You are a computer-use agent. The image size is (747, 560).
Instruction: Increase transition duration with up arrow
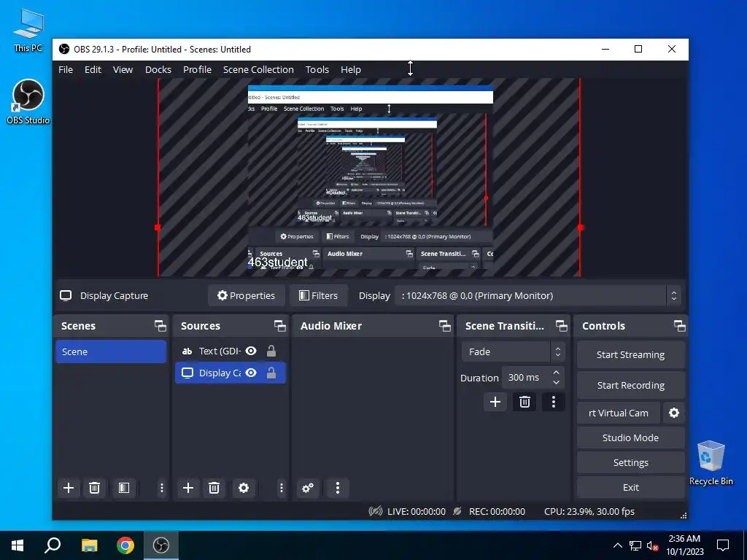pos(556,372)
